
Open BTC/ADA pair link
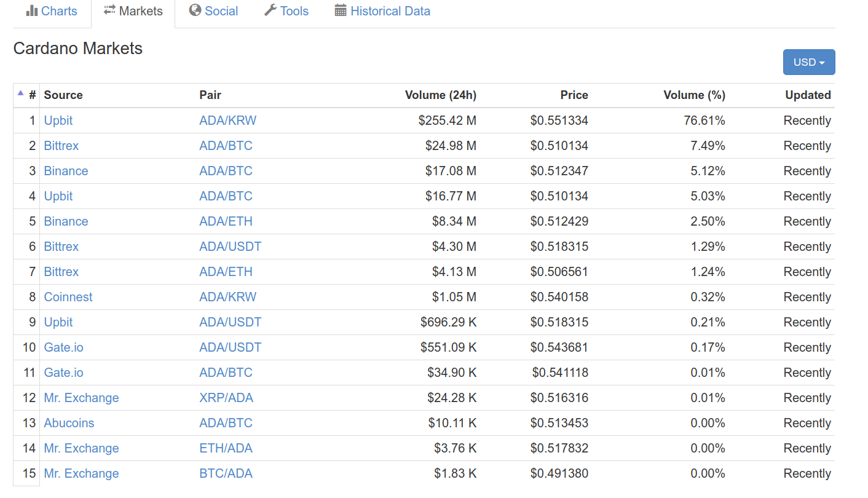point(226,473)
